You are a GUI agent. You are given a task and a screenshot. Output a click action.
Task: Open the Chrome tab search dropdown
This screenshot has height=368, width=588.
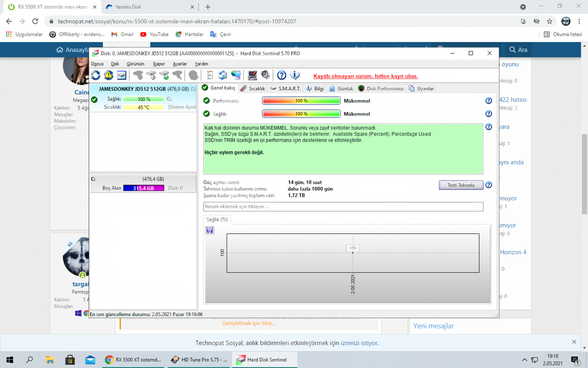coord(523,7)
